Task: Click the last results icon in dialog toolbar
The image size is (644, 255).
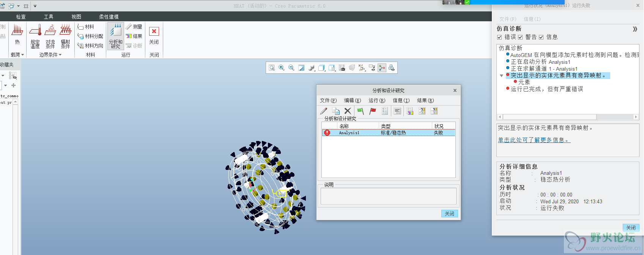Action: click(x=434, y=111)
